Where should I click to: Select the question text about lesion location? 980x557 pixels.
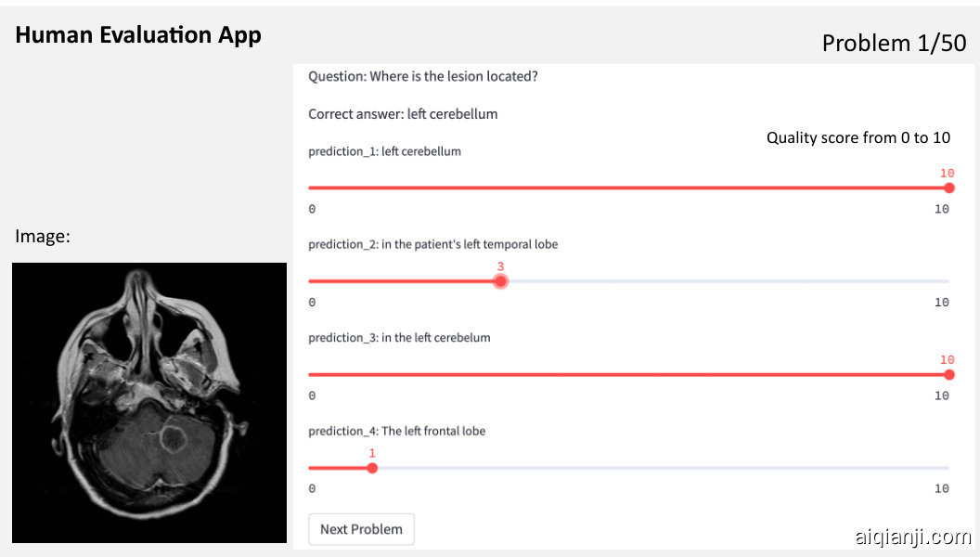coord(423,76)
